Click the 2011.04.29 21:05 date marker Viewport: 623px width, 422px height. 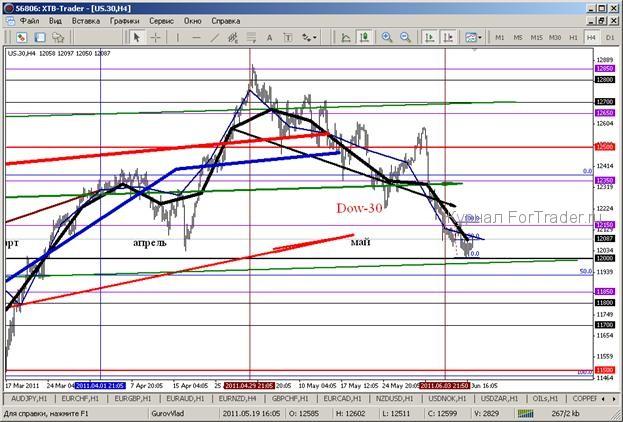[249, 385]
